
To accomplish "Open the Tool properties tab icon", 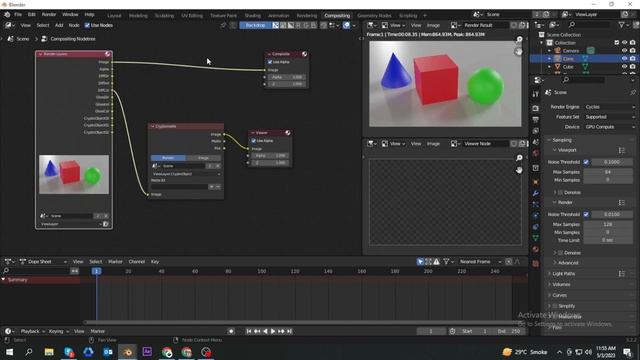I will [536, 94].
